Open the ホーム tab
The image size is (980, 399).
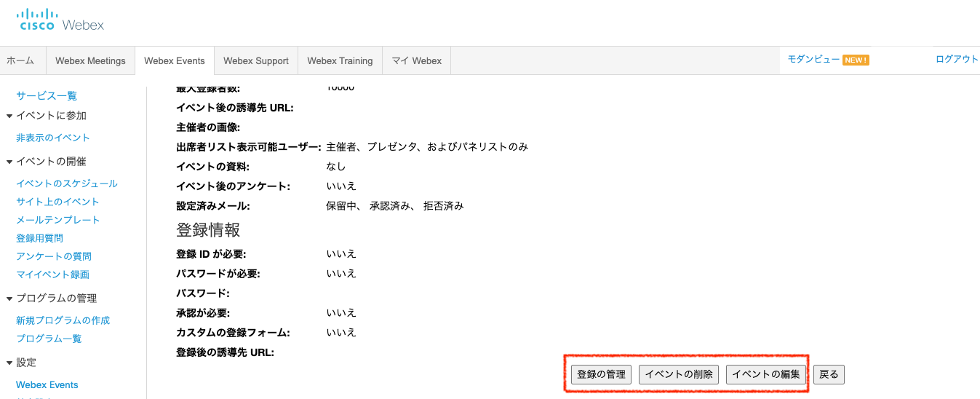pos(20,61)
